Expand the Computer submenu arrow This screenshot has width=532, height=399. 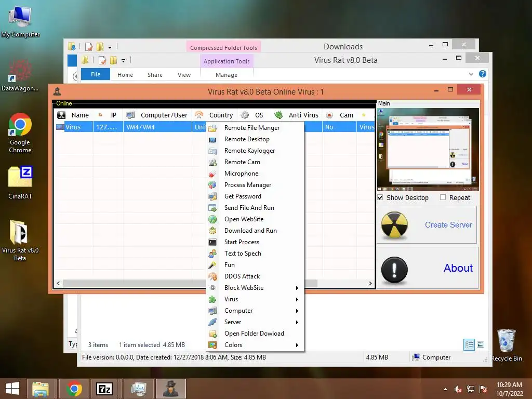pyautogui.click(x=297, y=311)
